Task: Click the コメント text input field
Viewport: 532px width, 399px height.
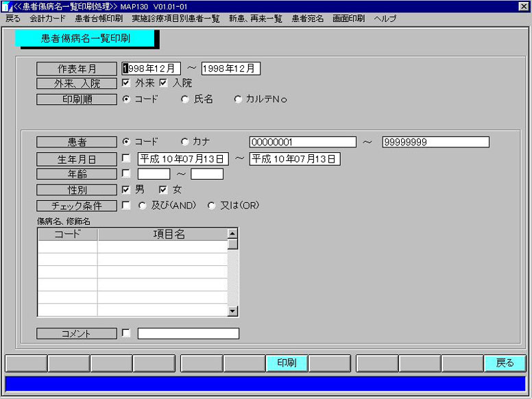Action: pos(188,334)
